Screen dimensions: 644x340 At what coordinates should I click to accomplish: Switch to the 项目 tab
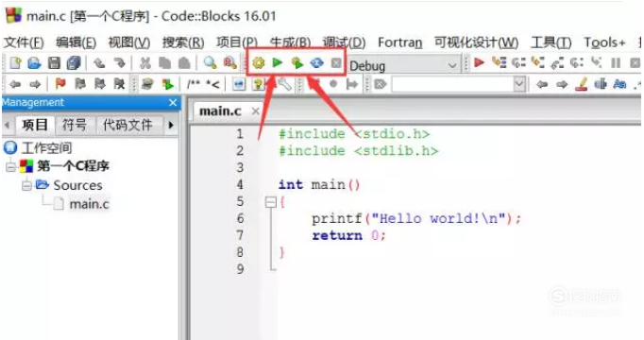tap(35, 125)
